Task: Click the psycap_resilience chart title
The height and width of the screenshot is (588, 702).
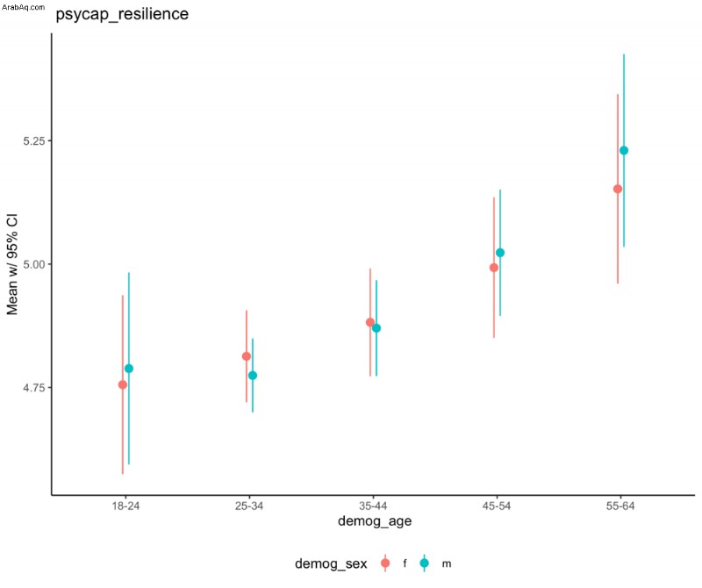Action: pyautogui.click(x=122, y=14)
